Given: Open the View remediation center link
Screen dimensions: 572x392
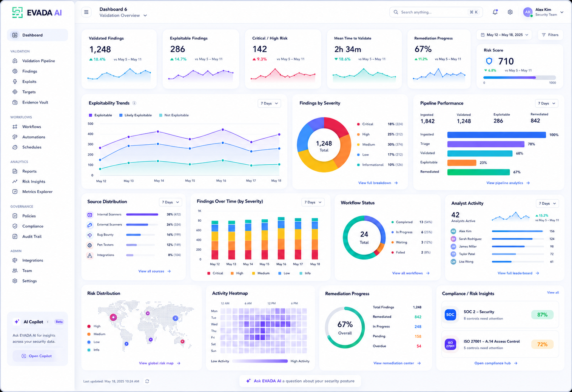Looking at the screenshot, I should tap(397, 363).
